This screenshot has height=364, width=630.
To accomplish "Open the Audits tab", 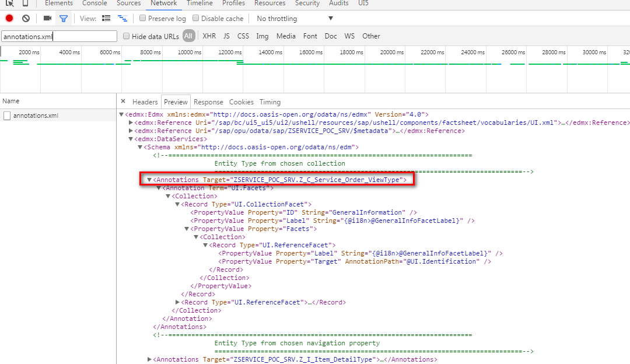I will [x=339, y=3].
